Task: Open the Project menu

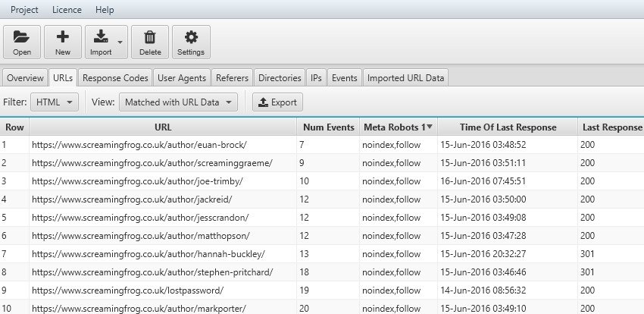Action: tap(24, 9)
